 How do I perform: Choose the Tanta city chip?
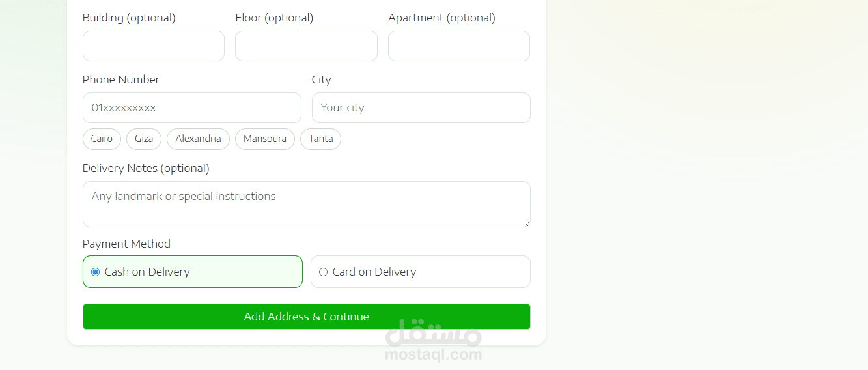click(320, 139)
